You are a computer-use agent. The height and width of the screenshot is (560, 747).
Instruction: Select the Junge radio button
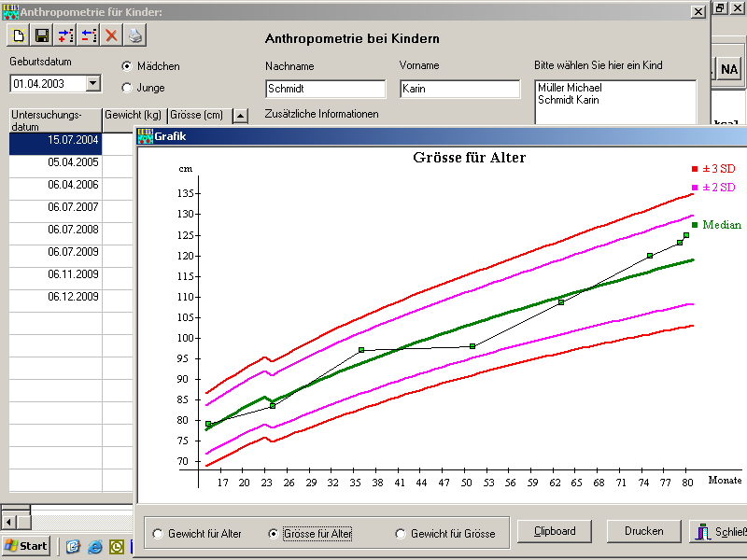[x=128, y=88]
